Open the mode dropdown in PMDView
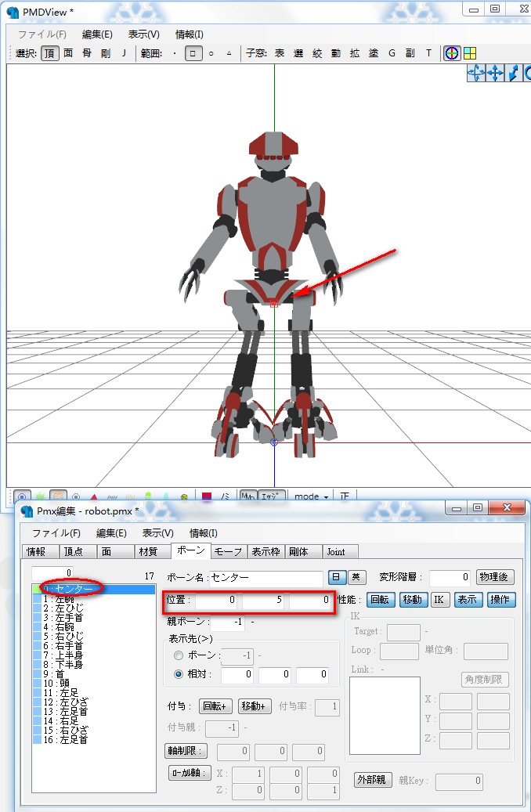The width and height of the screenshot is (531, 812). [312, 496]
